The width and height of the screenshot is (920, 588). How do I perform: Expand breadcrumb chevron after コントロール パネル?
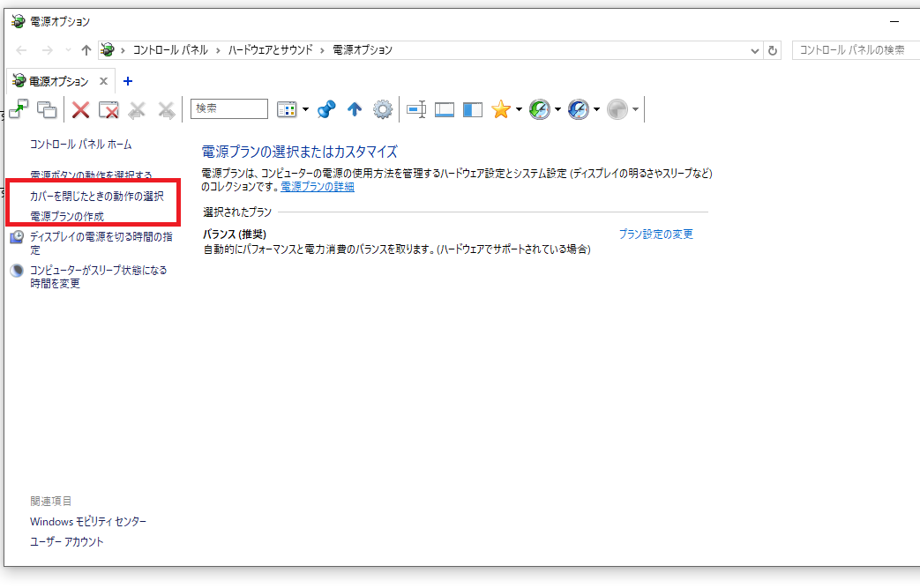[x=218, y=50]
